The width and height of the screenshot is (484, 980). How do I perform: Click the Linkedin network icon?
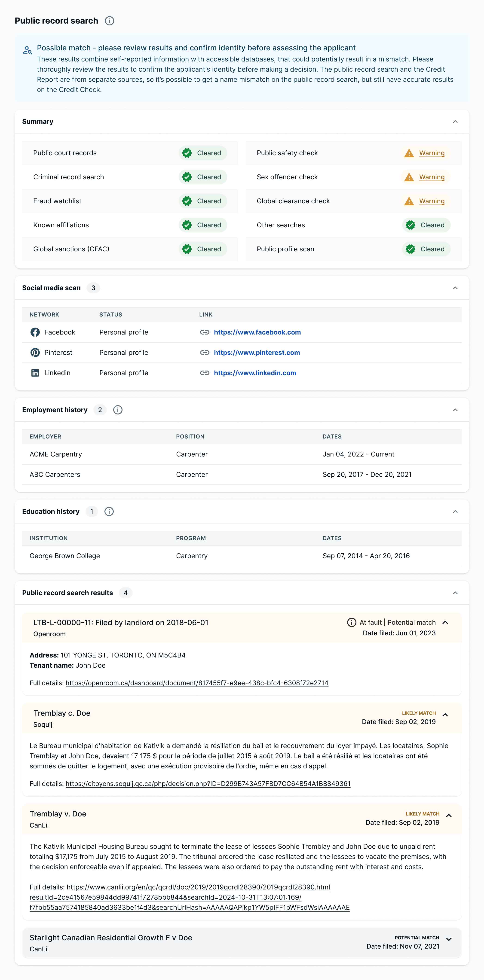coord(35,373)
